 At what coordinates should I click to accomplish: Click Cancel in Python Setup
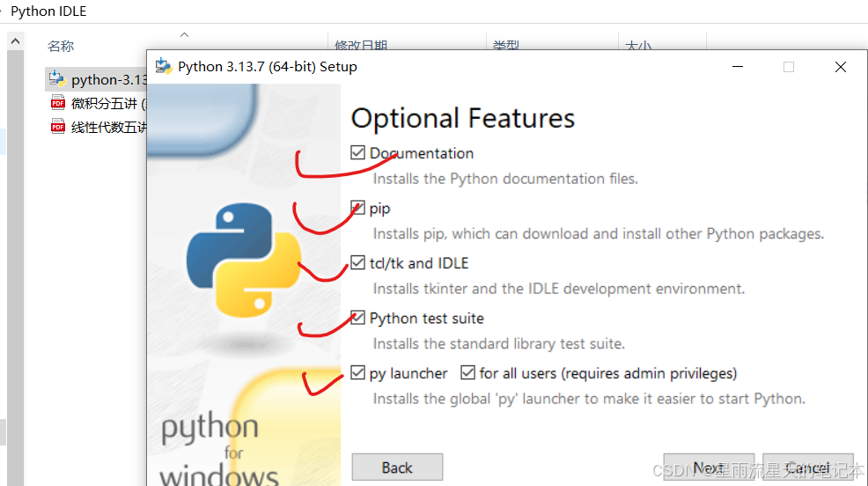pyautogui.click(x=807, y=468)
